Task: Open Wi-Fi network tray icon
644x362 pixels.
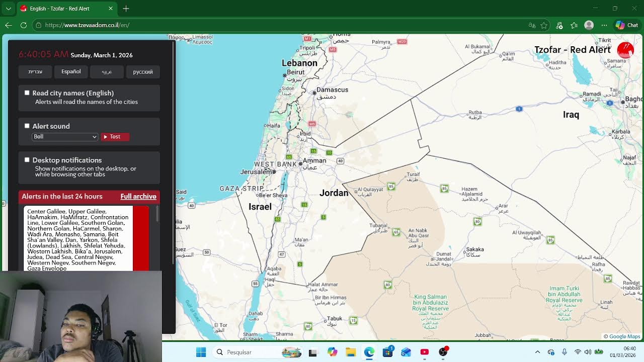Action: (578, 352)
